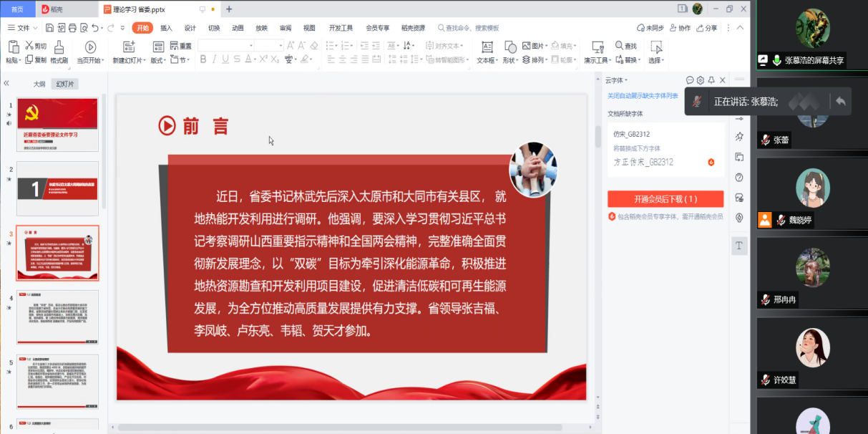Click the Save icon in quick toolbar

49,28
